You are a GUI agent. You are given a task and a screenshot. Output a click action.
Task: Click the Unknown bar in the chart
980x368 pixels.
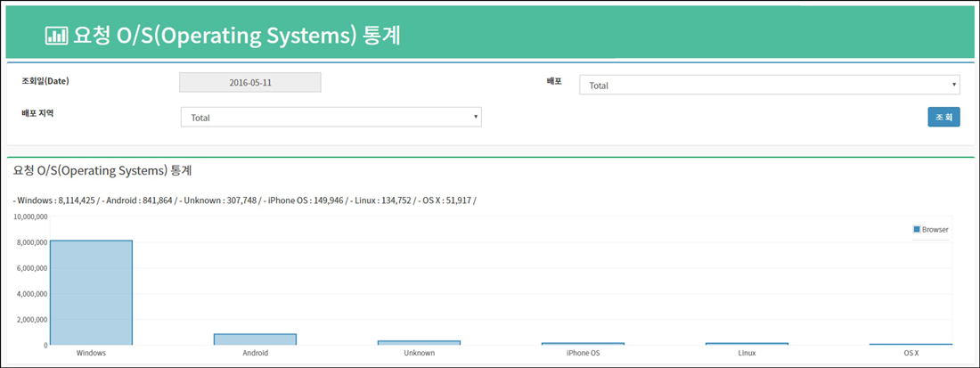tap(419, 342)
